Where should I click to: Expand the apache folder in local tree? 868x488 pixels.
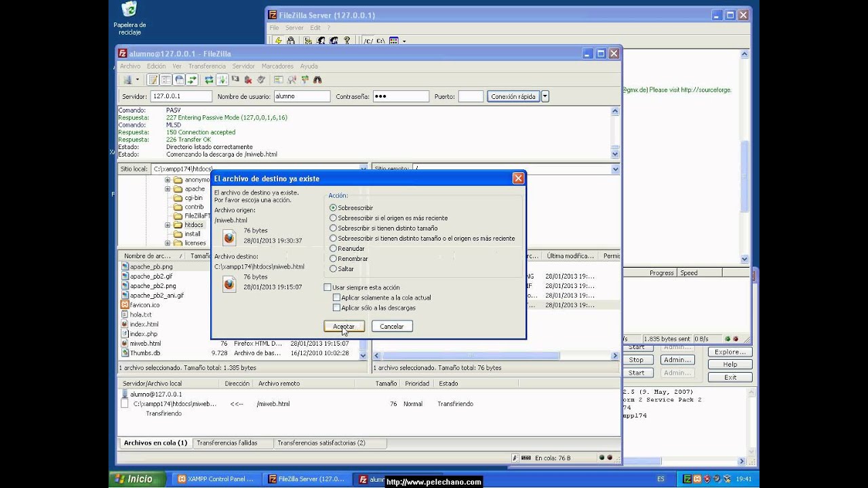click(x=167, y=189)
